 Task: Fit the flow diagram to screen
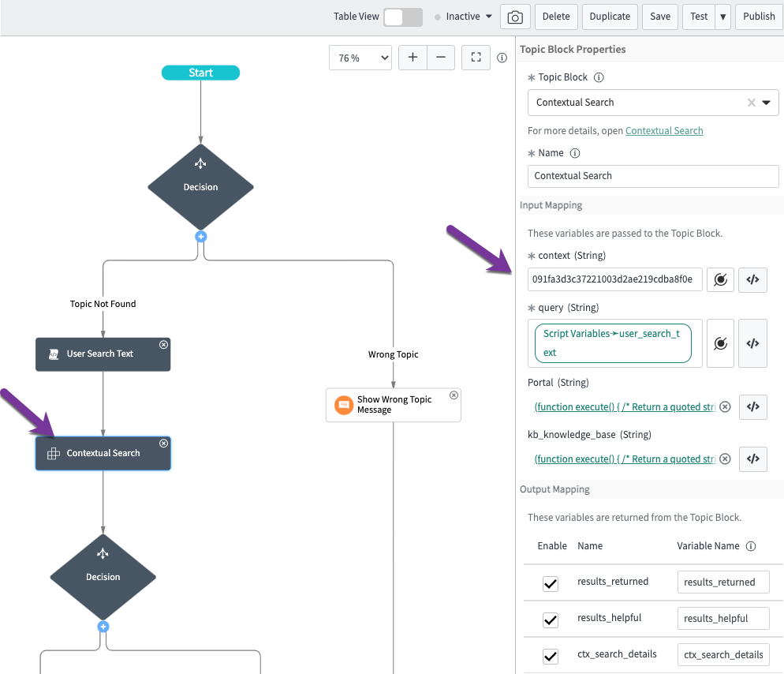(x=476, y=57)
